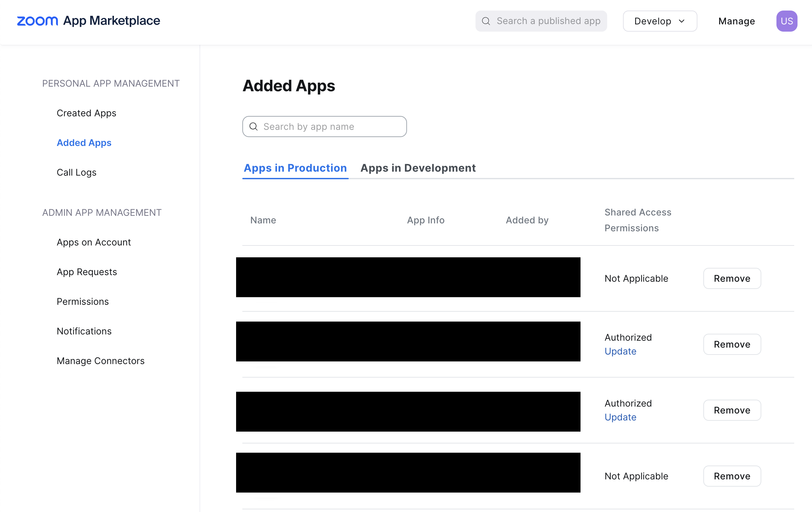The width and height of the screenshot is (812, 512).
Task: Open the US user profile avatar
Action: click(787, 20)
